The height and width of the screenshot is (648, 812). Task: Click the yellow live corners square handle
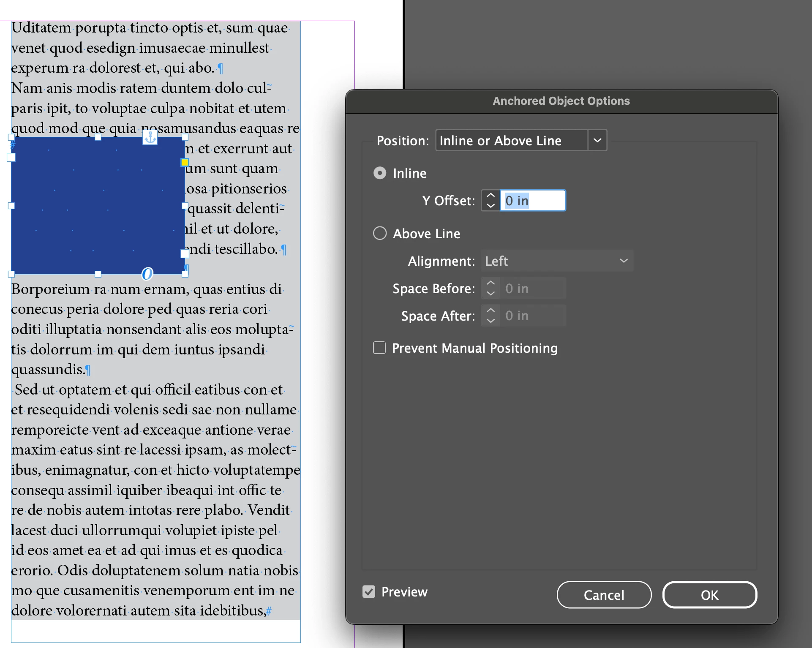coord(185,162)
